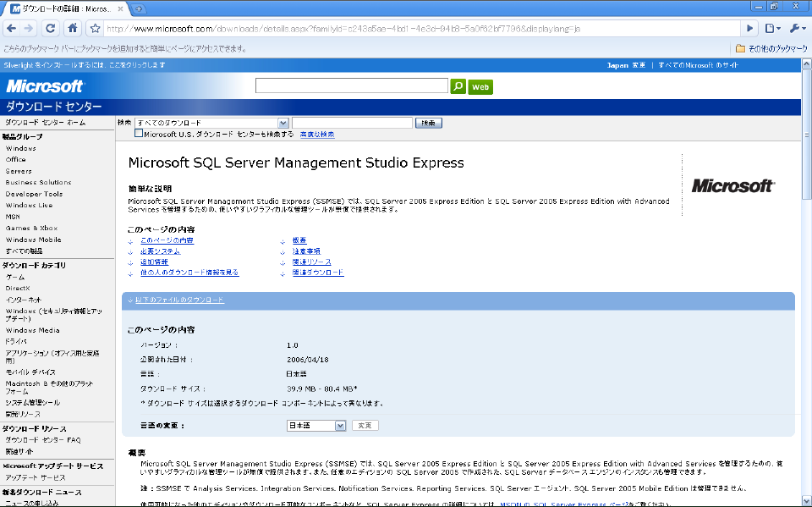Close the download details tab

121,8
